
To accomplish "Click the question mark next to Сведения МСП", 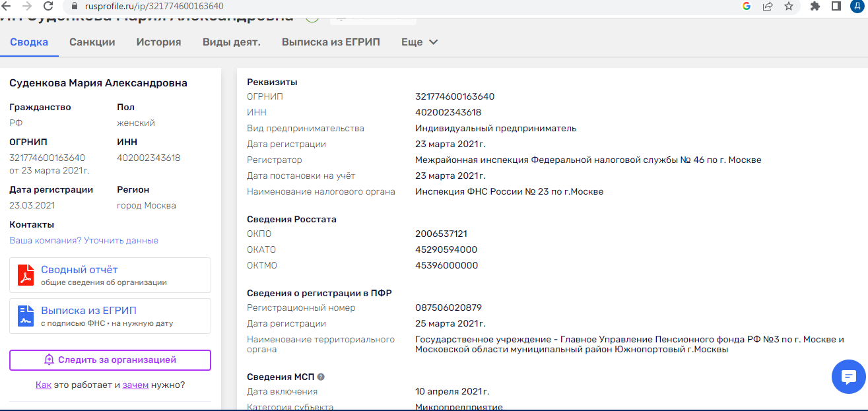I will pyautogui.click(x=321, y=377).
